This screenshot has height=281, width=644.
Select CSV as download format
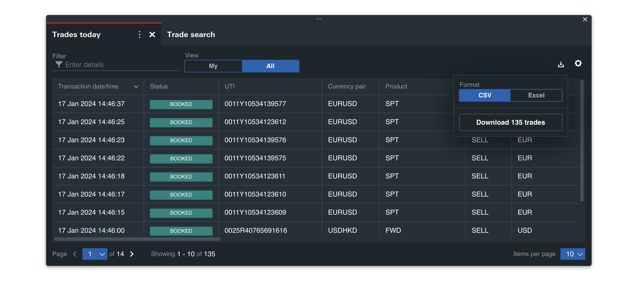485,95
